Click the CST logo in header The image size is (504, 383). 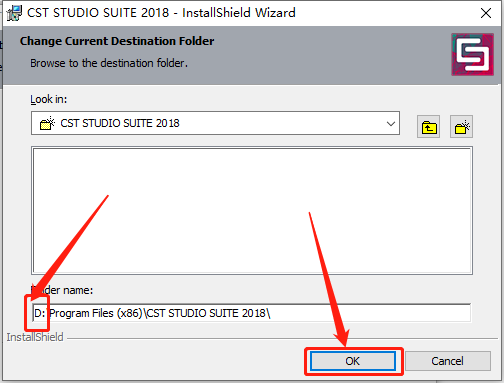472,54
